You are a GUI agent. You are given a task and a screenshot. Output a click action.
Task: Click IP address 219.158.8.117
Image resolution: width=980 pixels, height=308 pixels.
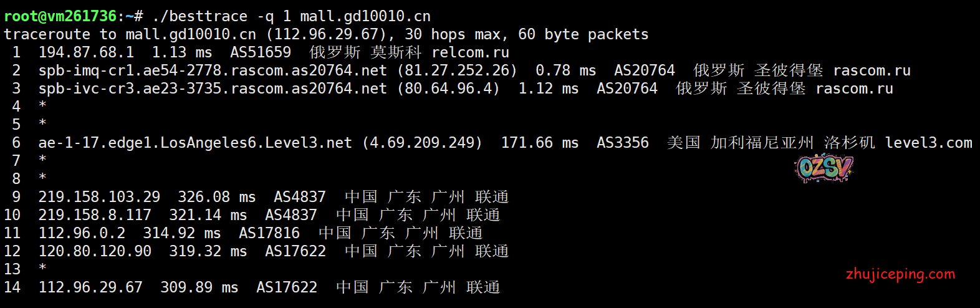(95, 215)
